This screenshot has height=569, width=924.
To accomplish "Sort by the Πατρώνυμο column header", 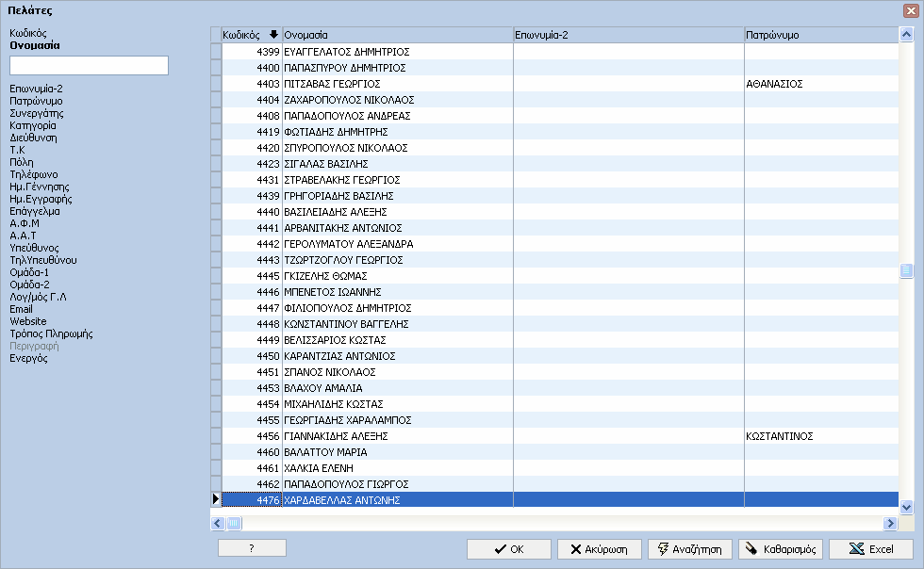I will tap(821, 35).
